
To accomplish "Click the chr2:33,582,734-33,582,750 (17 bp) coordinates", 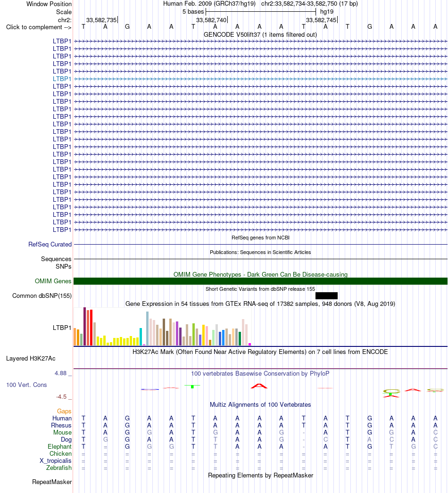I will [x=309, y=4].
